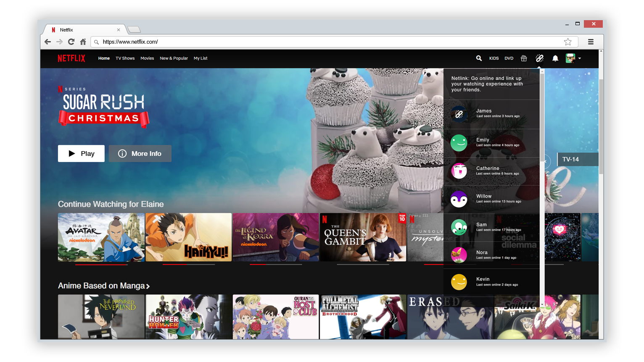The width and height of the screenshot is (644, 362).
Task: Expand Anime Based on Manga row chevron
Action: click(148, 286)
